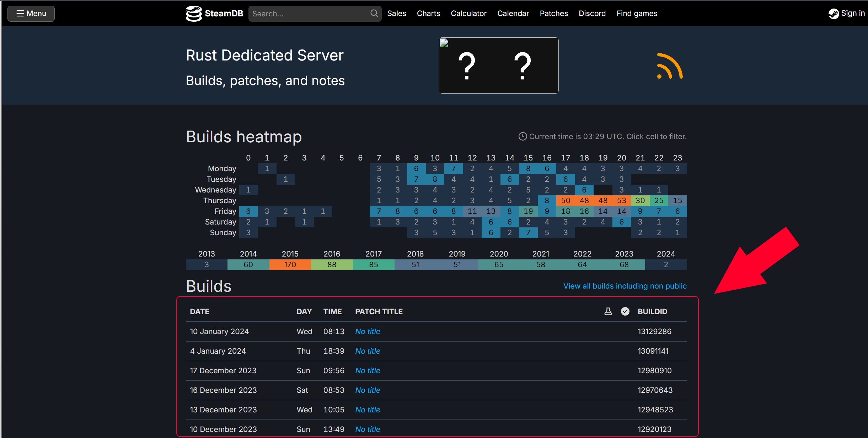
Task: Click the orange RSS feed icon
Action: 669,66
